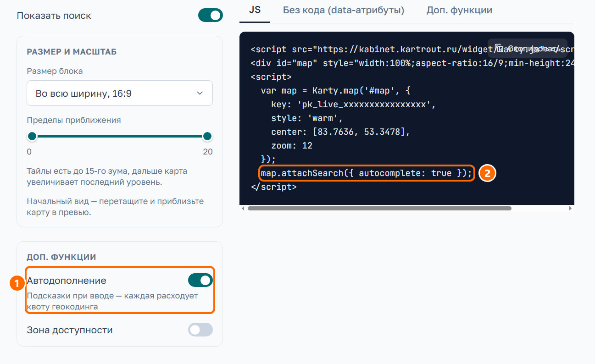Click the Доп. функции section heading in left panel
The image size is (595, 364).
click(x=61, y=257)
